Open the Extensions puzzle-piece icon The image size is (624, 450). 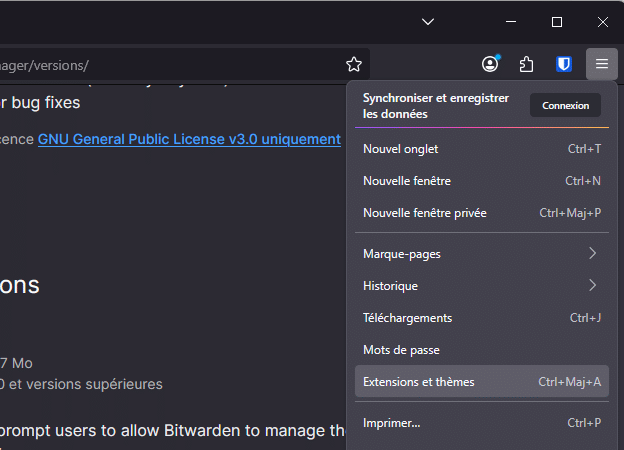(x=526, y=64)
